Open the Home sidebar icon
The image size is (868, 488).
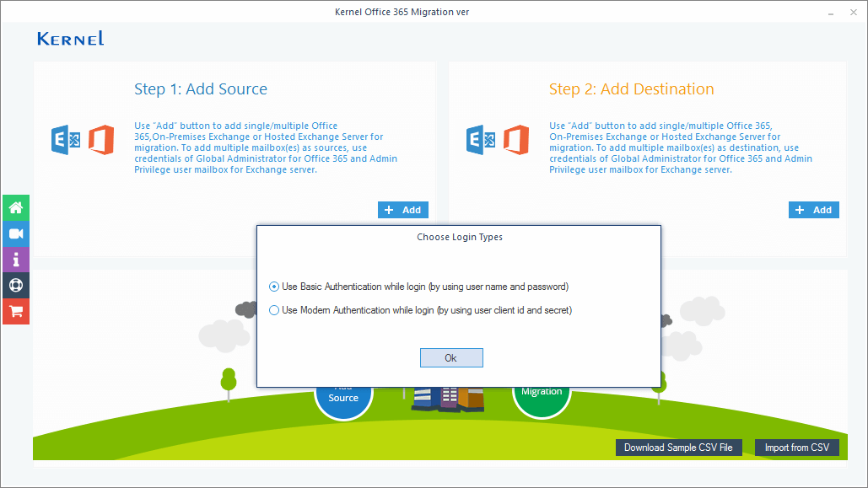[x=16, y=208]
